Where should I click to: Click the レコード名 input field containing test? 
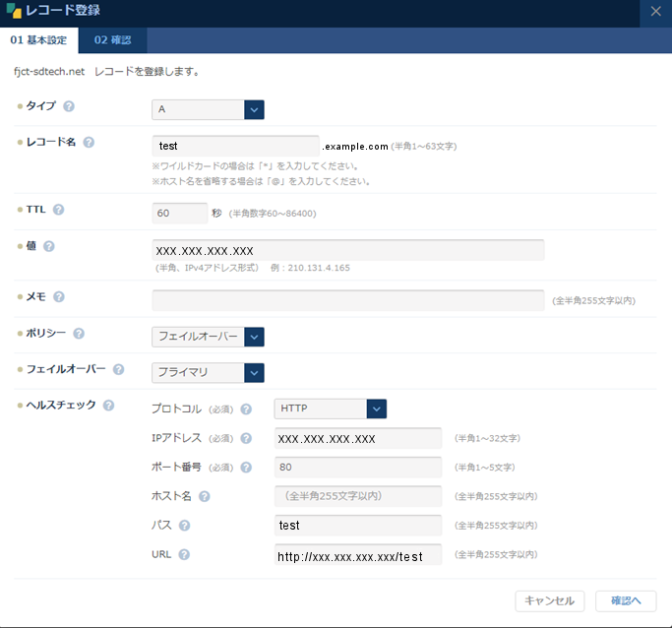235,146
